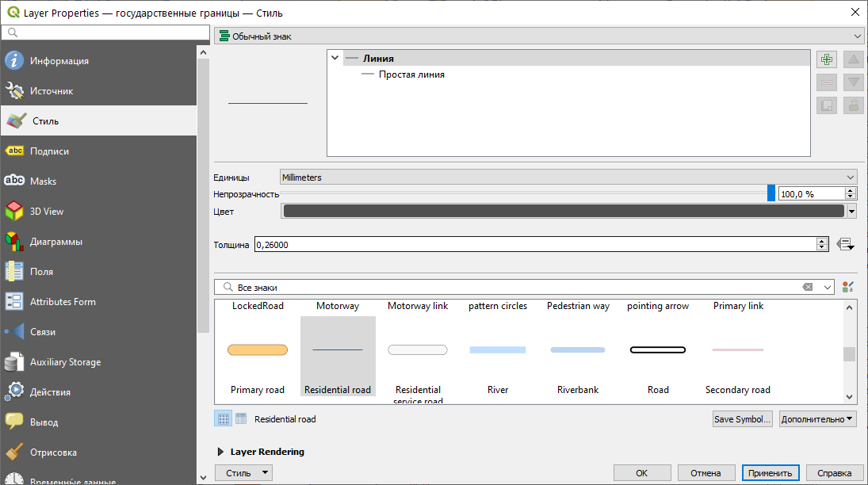The image size is (868, 485).
Task: Collapse the Линия symbol tree node
Action: pos(335,58)
